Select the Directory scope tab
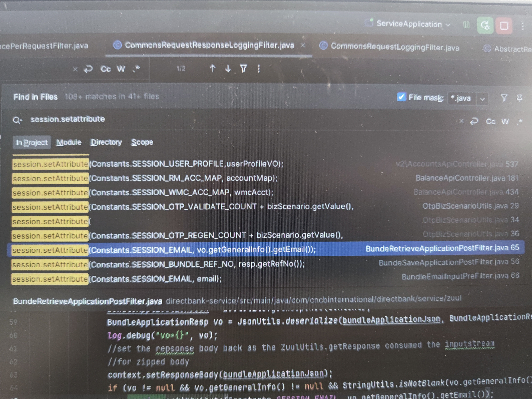Viewport: 532px width, 399px height. point(106,142)
